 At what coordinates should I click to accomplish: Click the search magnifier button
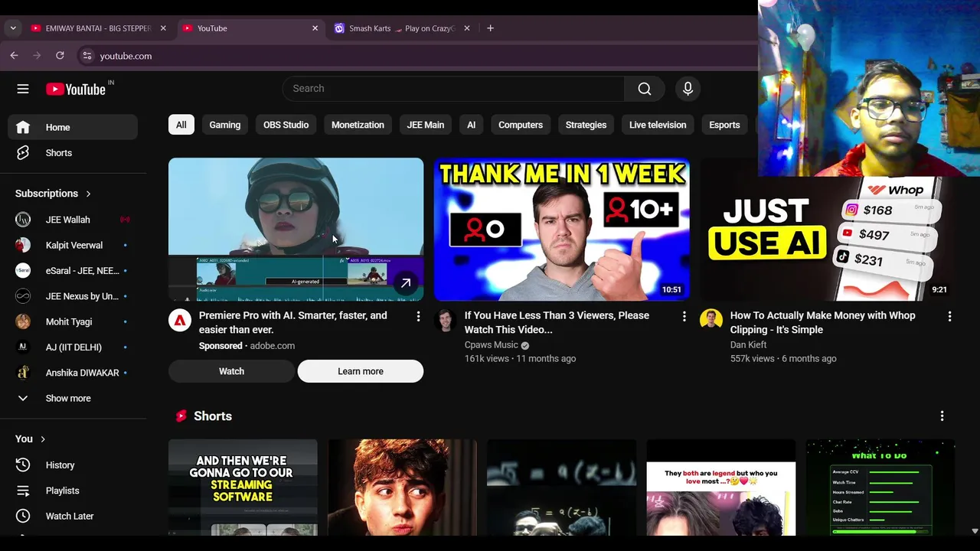(645, 89)
